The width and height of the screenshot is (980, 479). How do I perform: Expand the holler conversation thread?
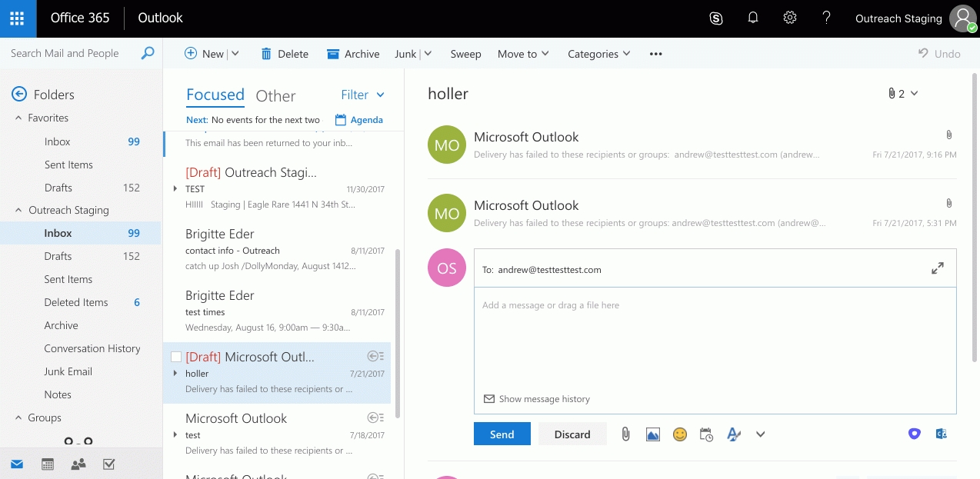175,374
